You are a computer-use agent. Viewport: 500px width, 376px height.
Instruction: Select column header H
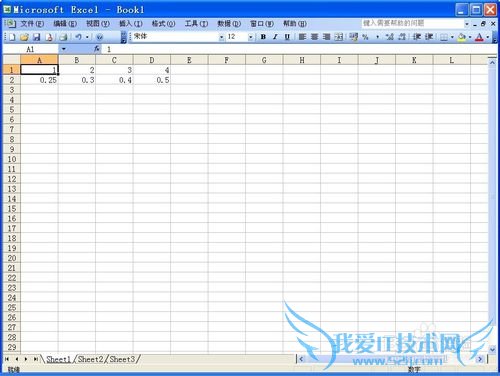pos(302,60)
